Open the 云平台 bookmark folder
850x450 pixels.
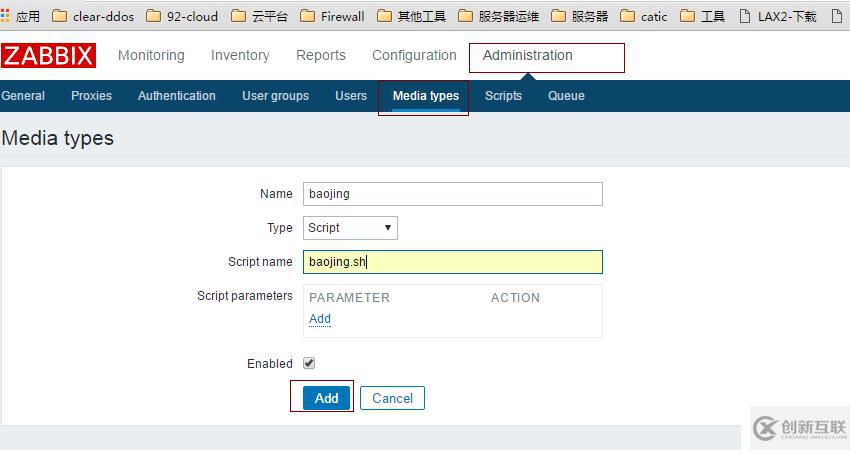pyautogui.click(x=259, y=17)
